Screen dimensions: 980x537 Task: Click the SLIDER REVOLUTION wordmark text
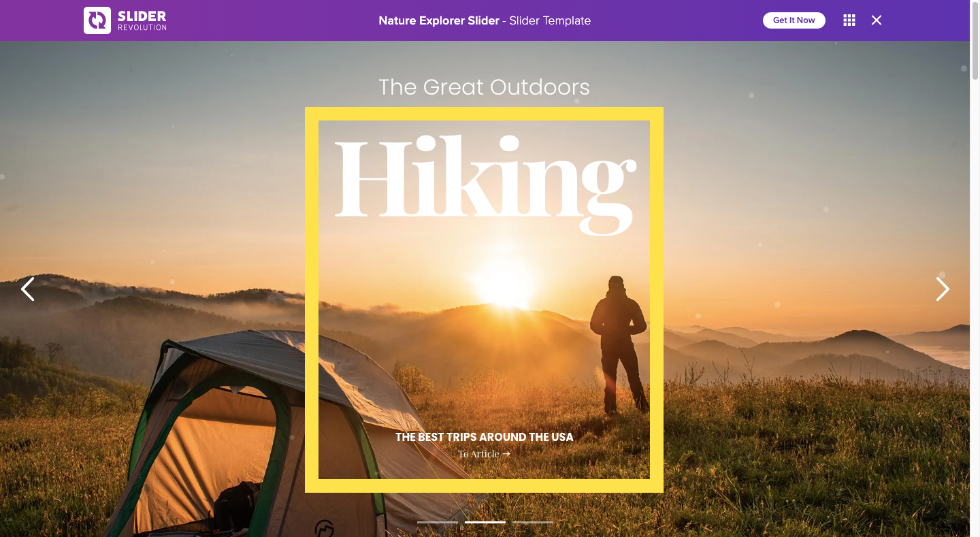pos(142,20)
